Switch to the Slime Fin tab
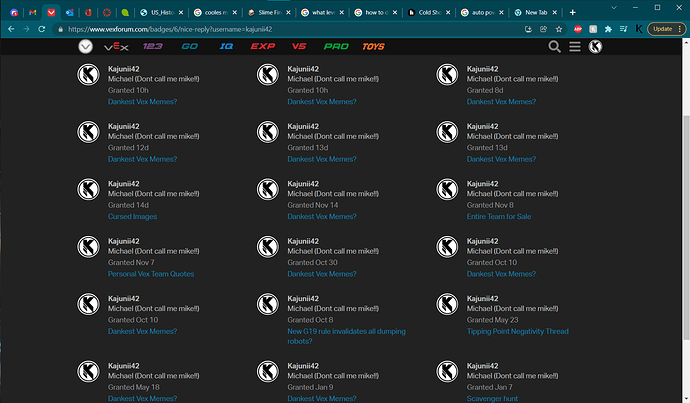 click(270, 12)
